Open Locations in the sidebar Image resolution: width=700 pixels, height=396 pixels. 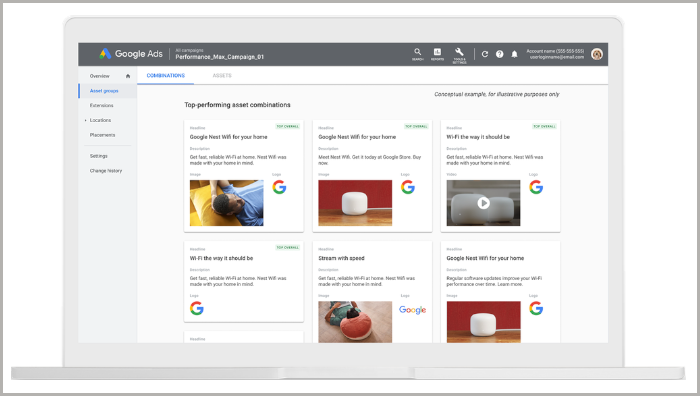point(100,120)
